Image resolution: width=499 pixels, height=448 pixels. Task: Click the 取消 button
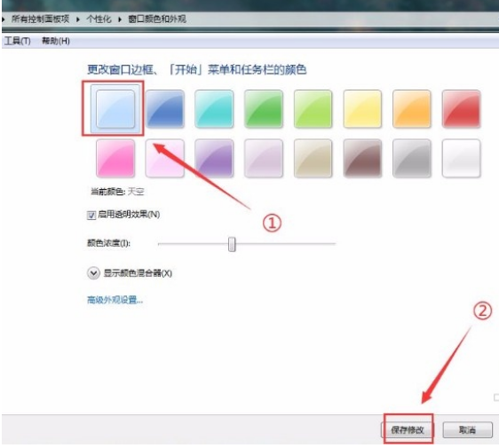(x=468, y=430)
